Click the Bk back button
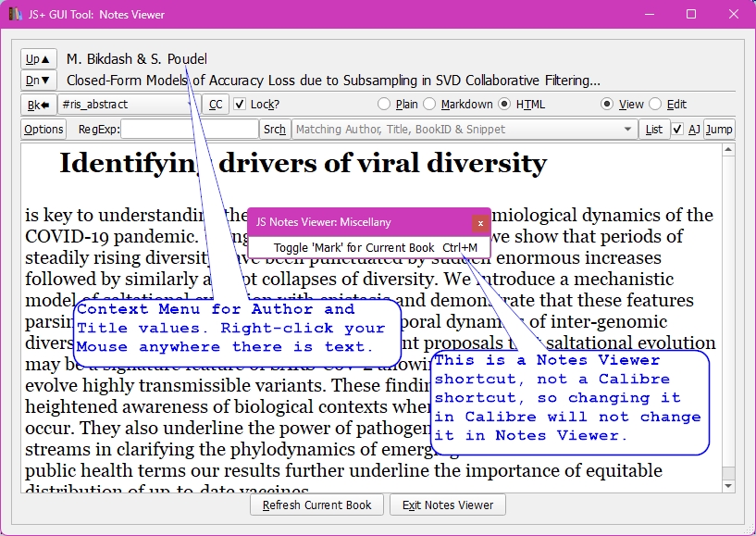 [x=39, y=105]
